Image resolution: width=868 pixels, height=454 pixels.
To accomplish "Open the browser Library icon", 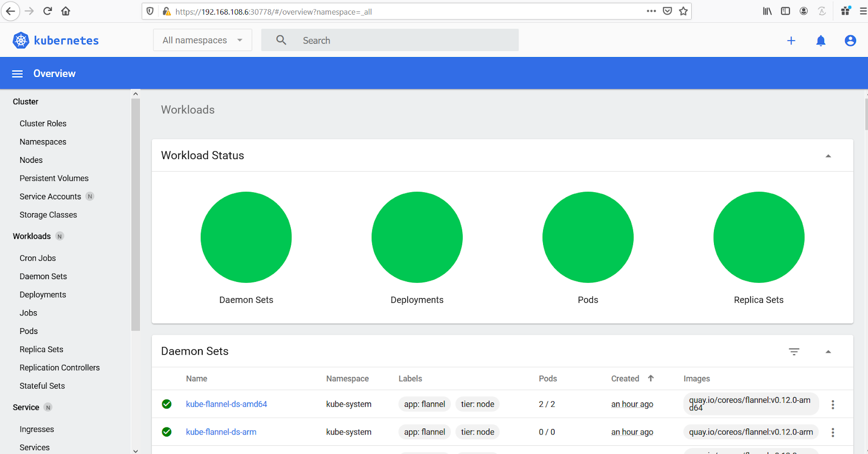I will 767,11.
